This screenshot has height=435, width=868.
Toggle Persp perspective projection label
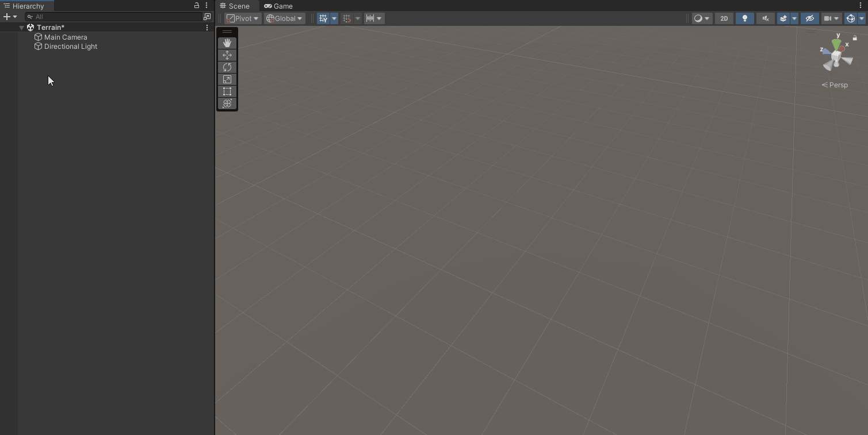pyautogui.click(x=835, y=85)
